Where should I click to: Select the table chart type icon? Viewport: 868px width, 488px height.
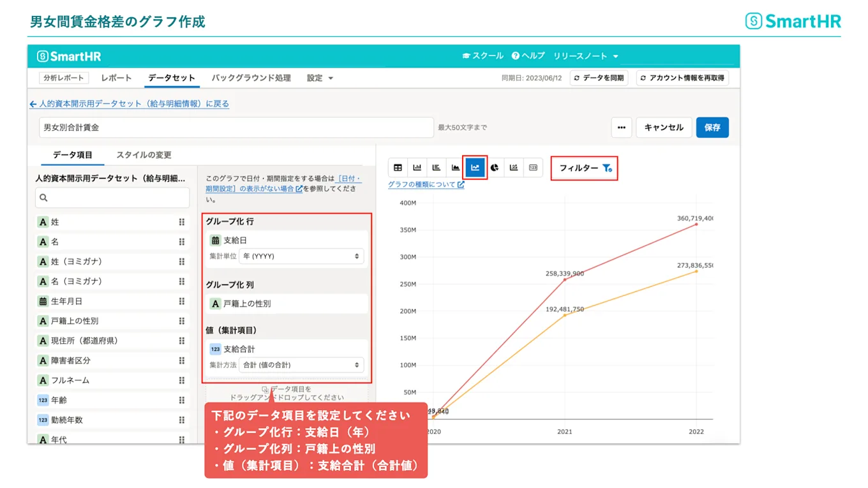point(398,168)
